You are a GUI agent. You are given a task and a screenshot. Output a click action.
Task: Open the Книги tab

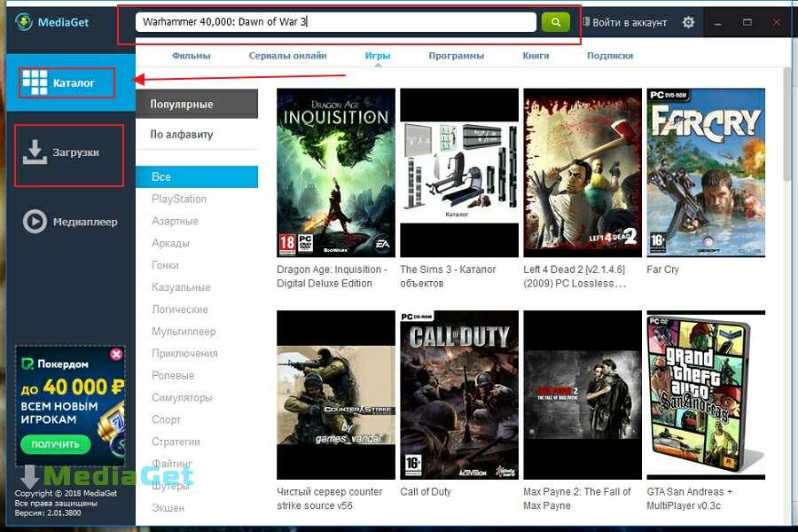point(536,56)
